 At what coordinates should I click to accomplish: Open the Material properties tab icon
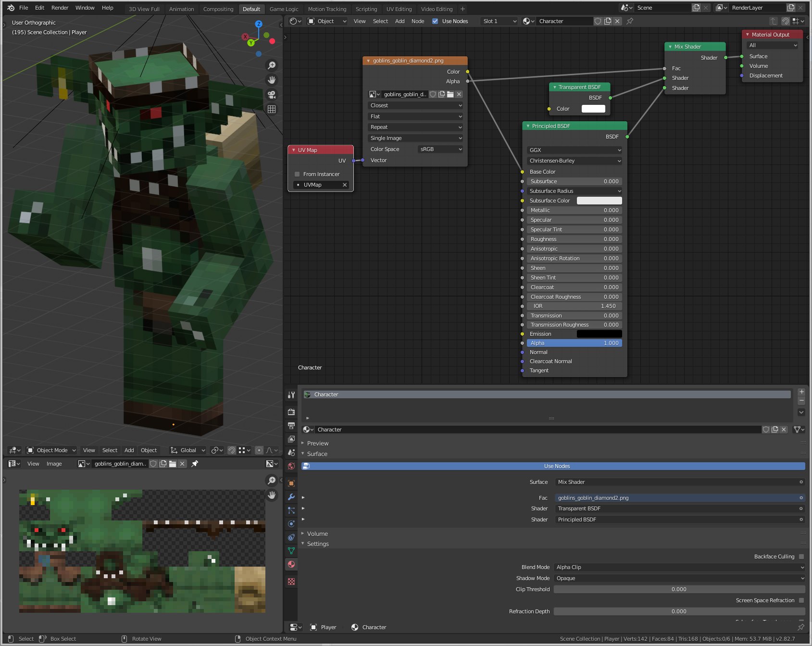[x=291, y=564]
